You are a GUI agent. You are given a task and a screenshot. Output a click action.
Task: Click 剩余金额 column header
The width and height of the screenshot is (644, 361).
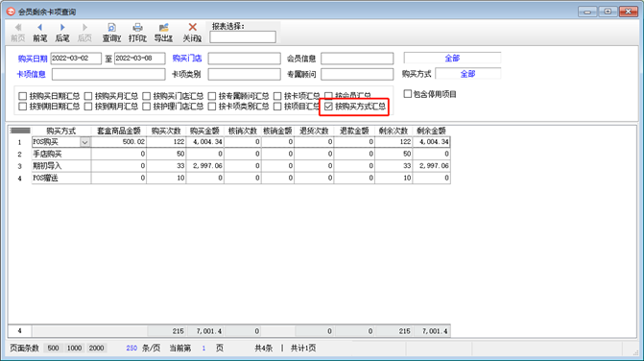coord(431,131)
